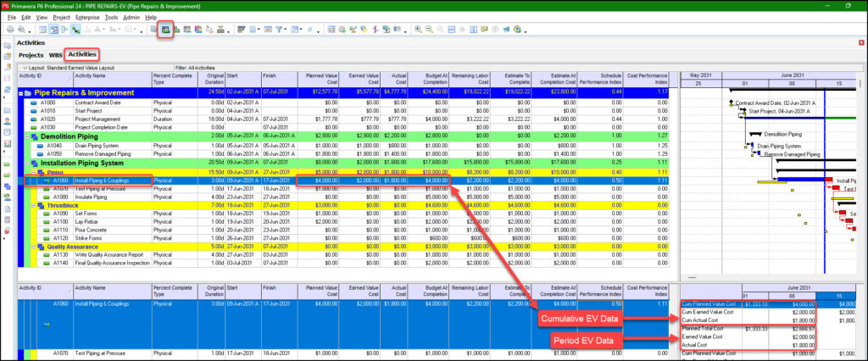Click the Resources person icon in the sidebar
Viewport: 868px width, 361px height.
pos(7,120)
